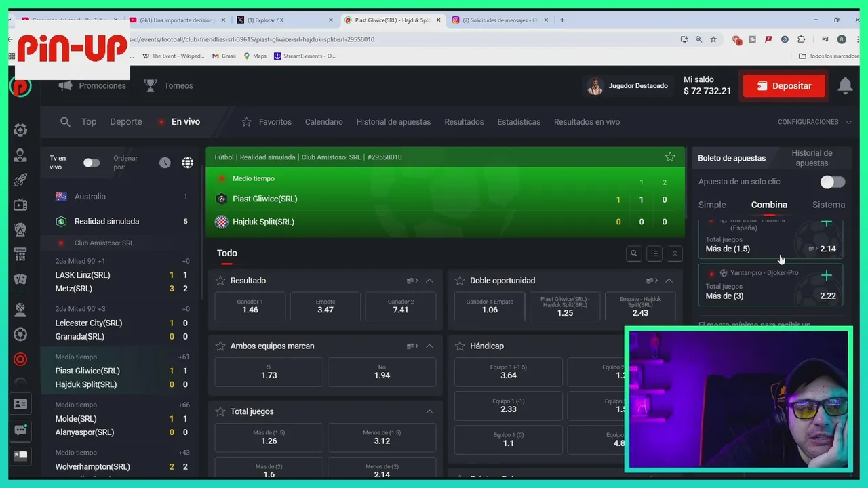Open Chrome extensions puzzle icon
This screenshot has width=868, height=488.
801,39
